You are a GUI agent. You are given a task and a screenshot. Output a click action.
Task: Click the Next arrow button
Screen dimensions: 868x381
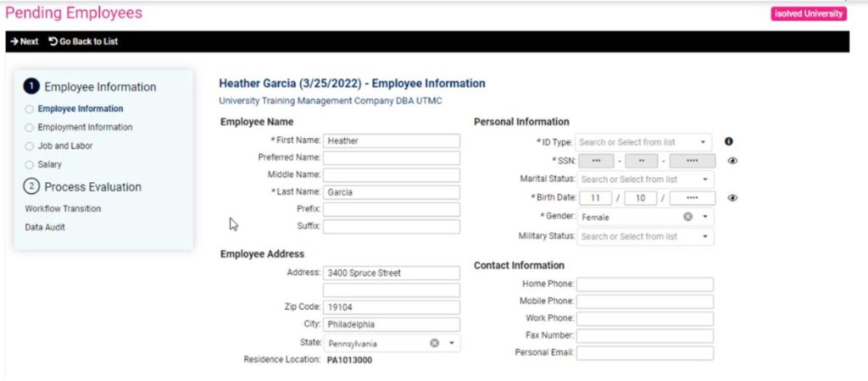[25, 41]
